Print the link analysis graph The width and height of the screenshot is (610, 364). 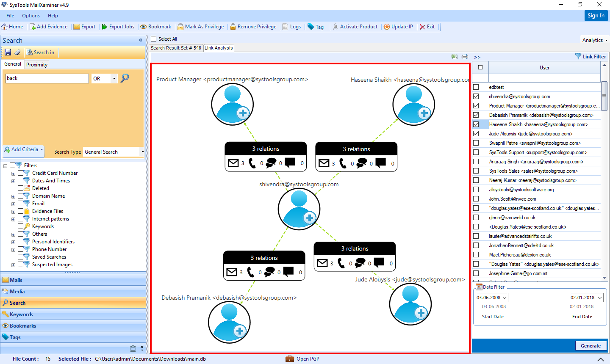click(x=465, y=56)
